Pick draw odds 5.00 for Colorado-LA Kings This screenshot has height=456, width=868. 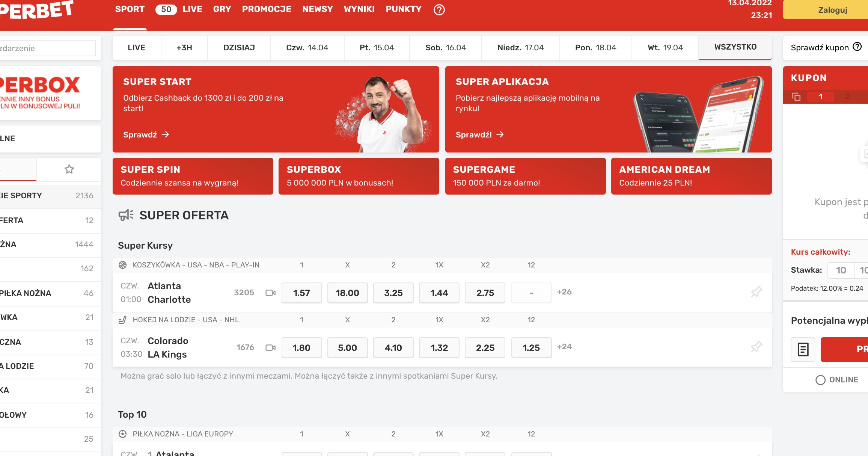pyautogui.click(x=347, y=347)
